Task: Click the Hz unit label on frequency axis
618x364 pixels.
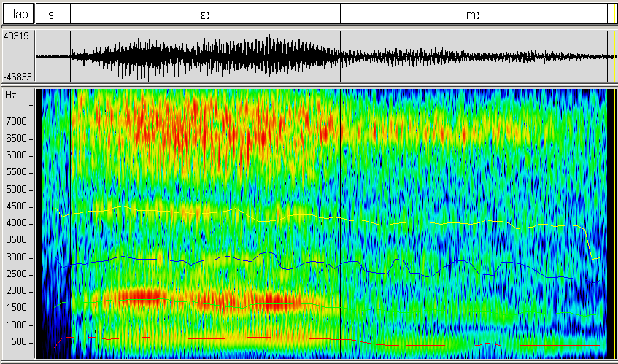Action: [11, 96]
